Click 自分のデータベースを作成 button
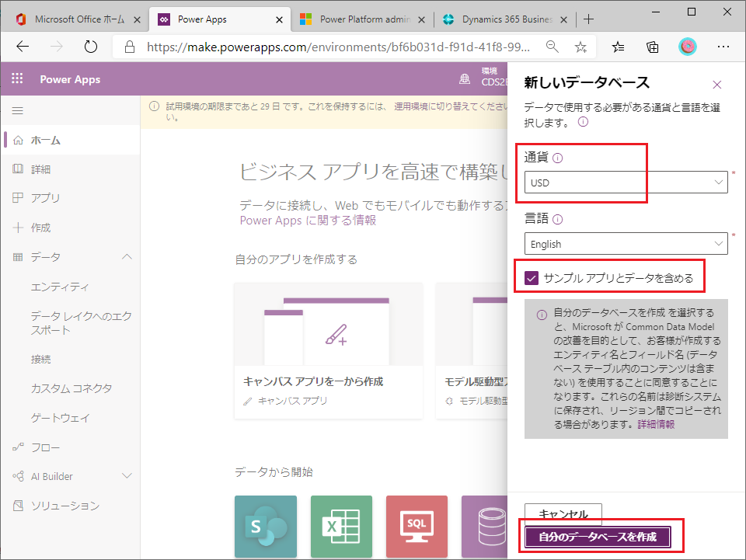Screen dimensions: 746x560 598,537
